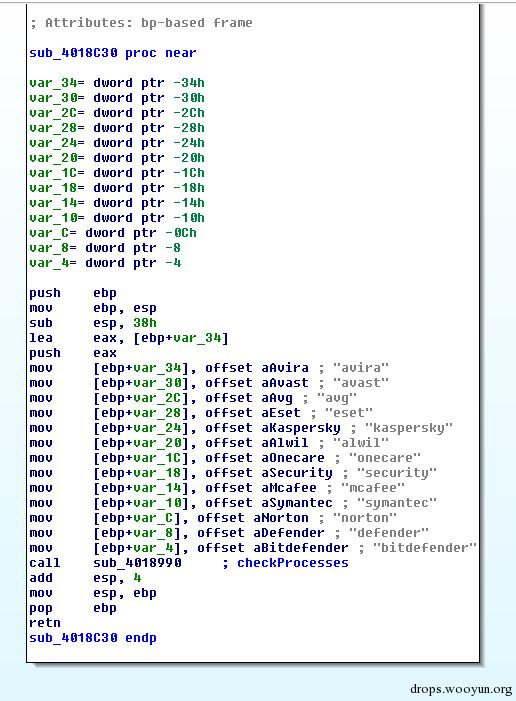516x701 pixels.
Task: Select the Attributes bp-based frame comment
Action: coord(141,23)
